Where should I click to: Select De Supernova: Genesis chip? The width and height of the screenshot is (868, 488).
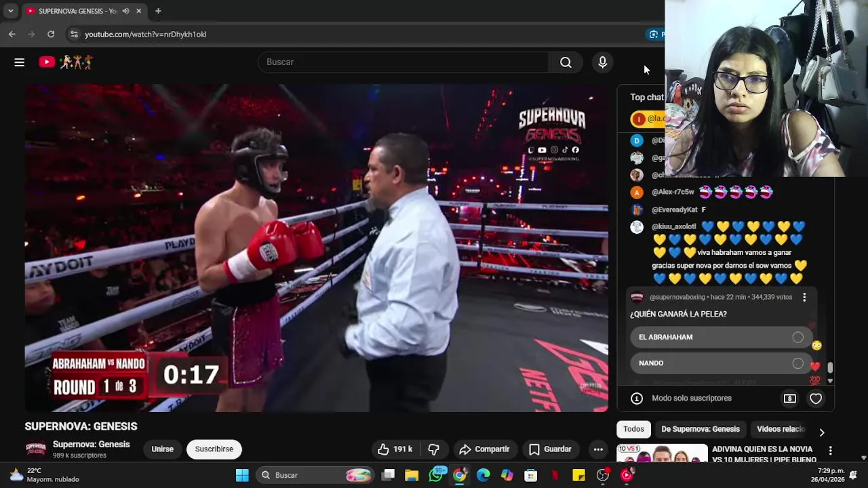coord(701,429)
